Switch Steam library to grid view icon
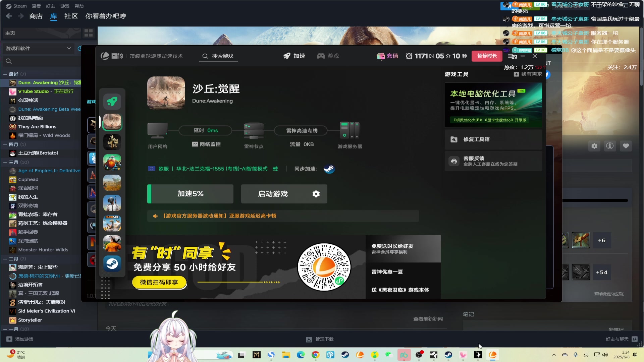This screenshot has width=644, height=362. tap(89, 33)
